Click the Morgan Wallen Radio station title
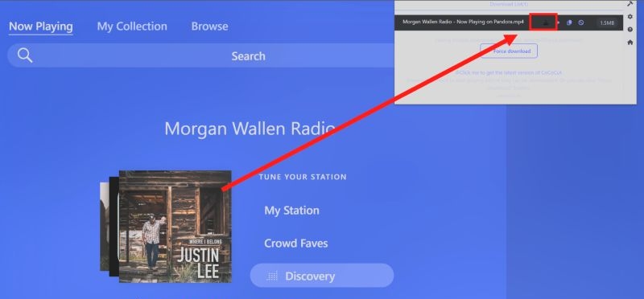 click(x=250, y=129)
